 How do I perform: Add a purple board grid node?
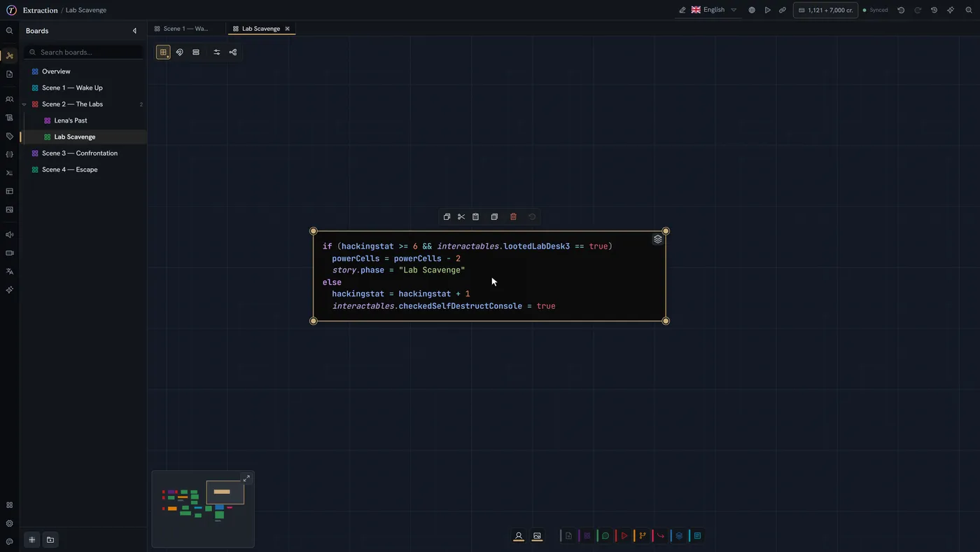pyautogui.click(x=587, y=536)
